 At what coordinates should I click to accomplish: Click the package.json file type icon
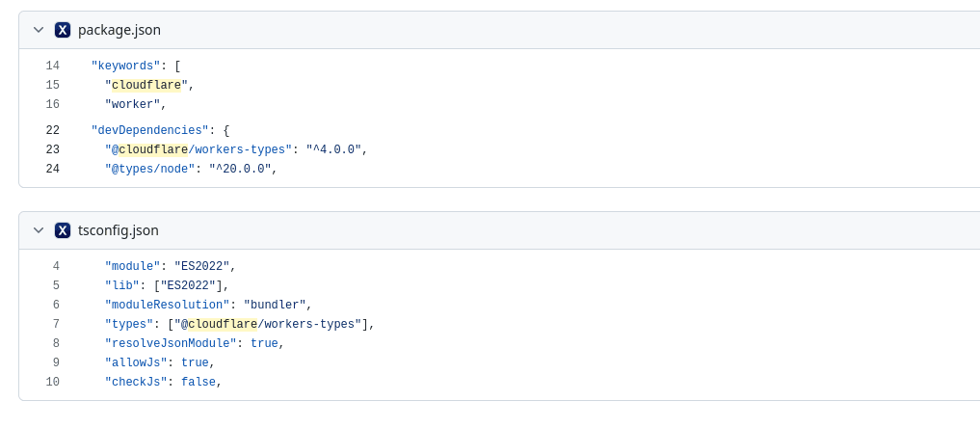coord(63,30)
